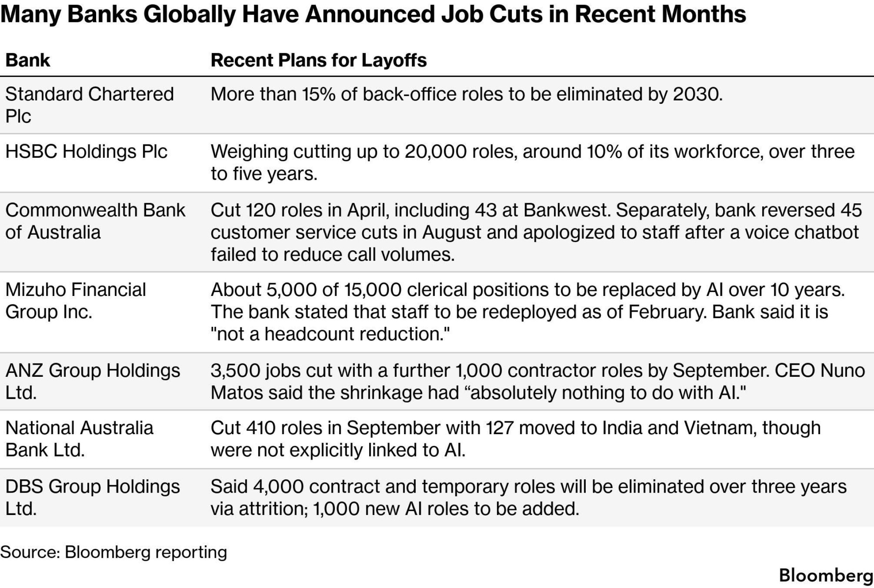Click the chart title about job cuts
Screen dimensions: 874x588
pos(373,14)
